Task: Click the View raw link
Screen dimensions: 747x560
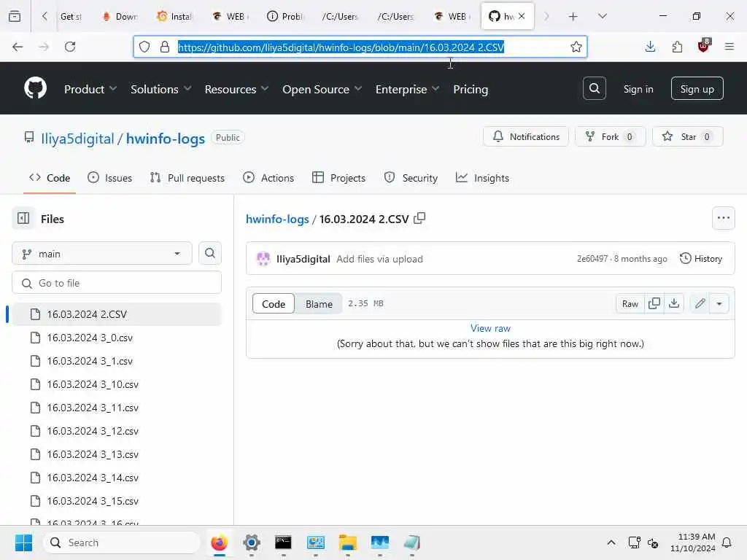Action: (x=490, y=328)
